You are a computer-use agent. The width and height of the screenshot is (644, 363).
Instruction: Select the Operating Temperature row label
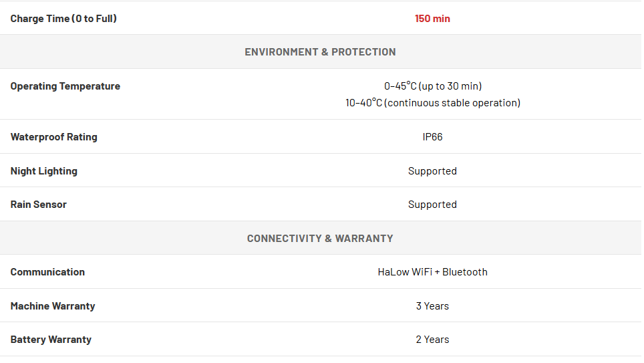point(65,86)
